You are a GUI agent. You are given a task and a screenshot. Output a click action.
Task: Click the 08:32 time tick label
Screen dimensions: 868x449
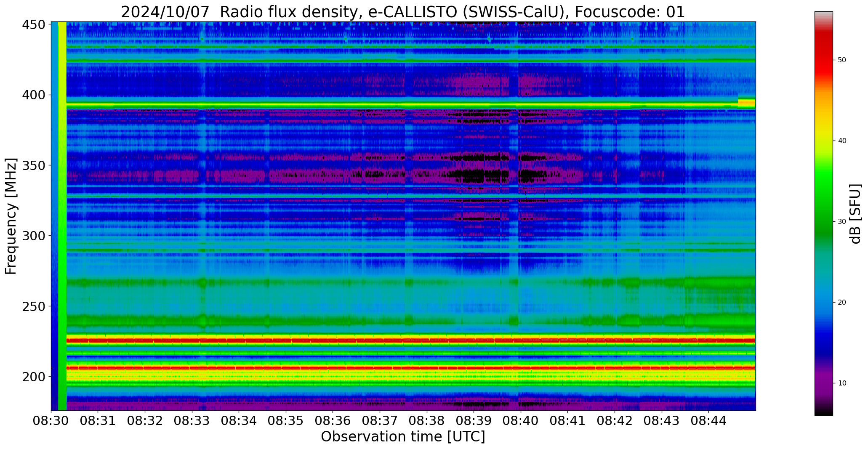145,421
